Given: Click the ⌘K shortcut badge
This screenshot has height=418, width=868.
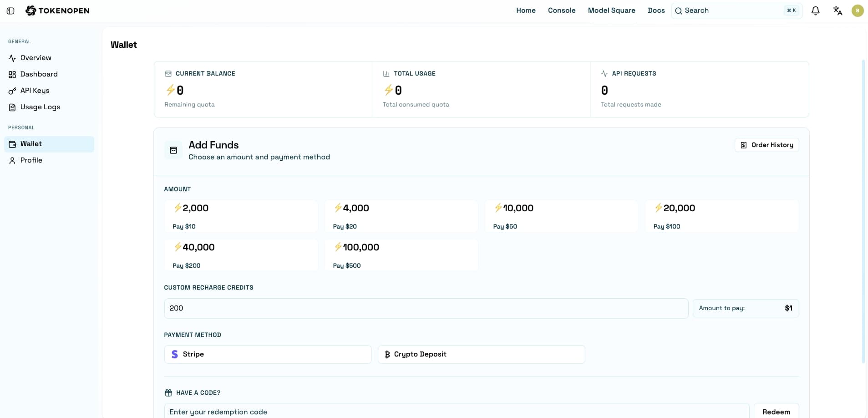Looking at the screenshot, I should click(x=792, y=10).
